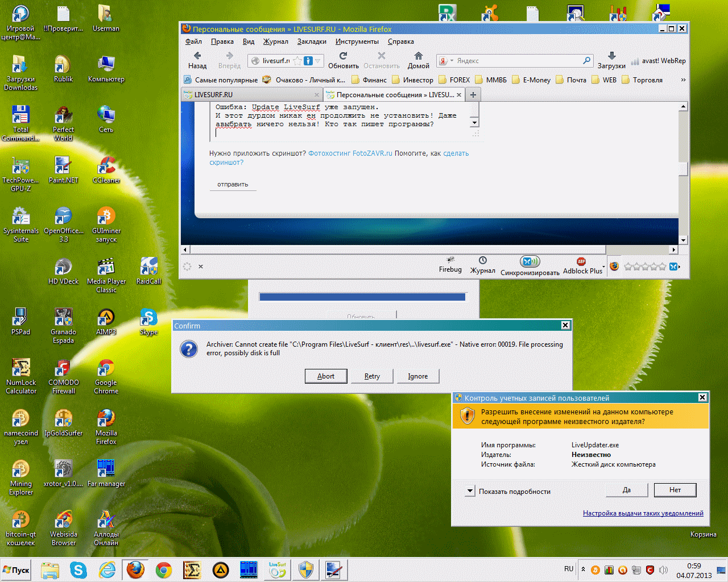The width and height of the screenshot is (728, 582).
Task: Open the Самые популярные bookmark
Action: tap(221, 80)
